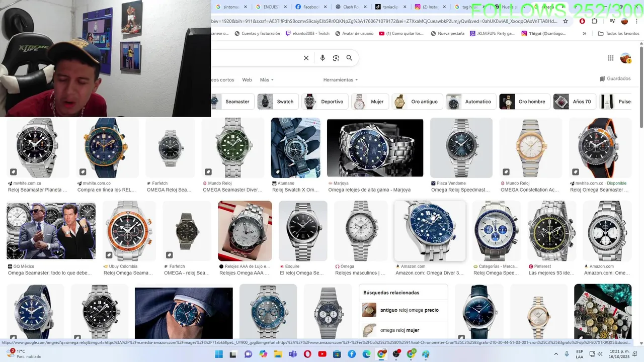
Task: Open Plaza Vendome Omega Reloj Speedmaster image
Action: (461, 148)
